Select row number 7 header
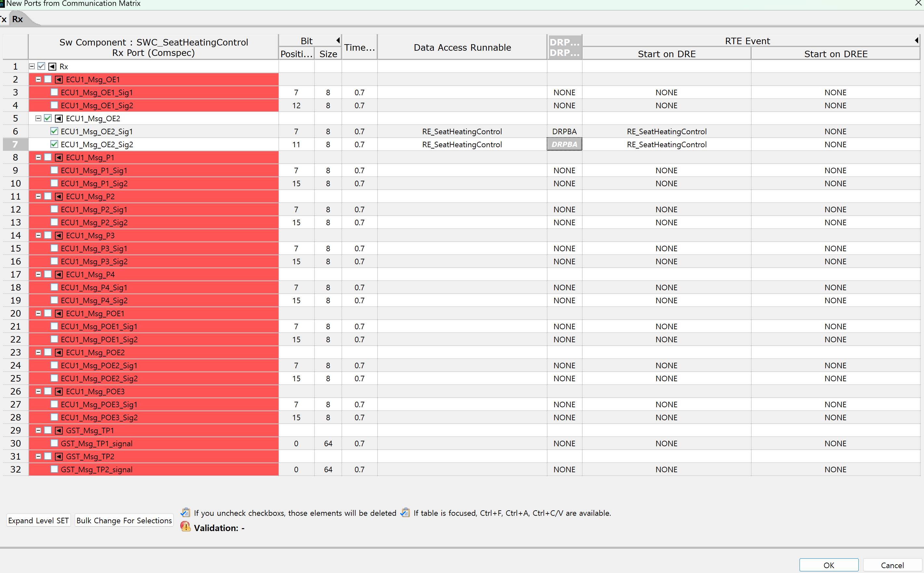 coord(15,144)
